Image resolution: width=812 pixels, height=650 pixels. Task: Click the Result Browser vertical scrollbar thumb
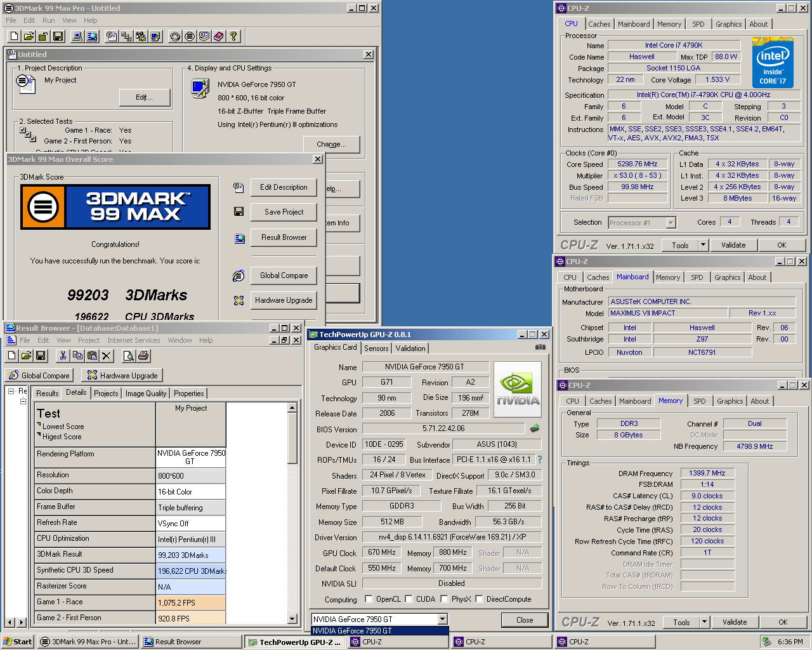(292, 438)
